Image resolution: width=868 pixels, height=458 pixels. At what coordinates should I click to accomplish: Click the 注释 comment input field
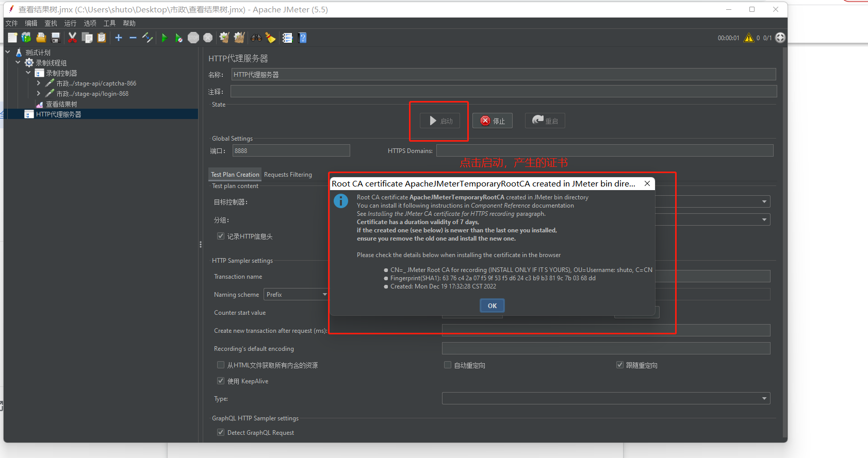pos(503,91)
